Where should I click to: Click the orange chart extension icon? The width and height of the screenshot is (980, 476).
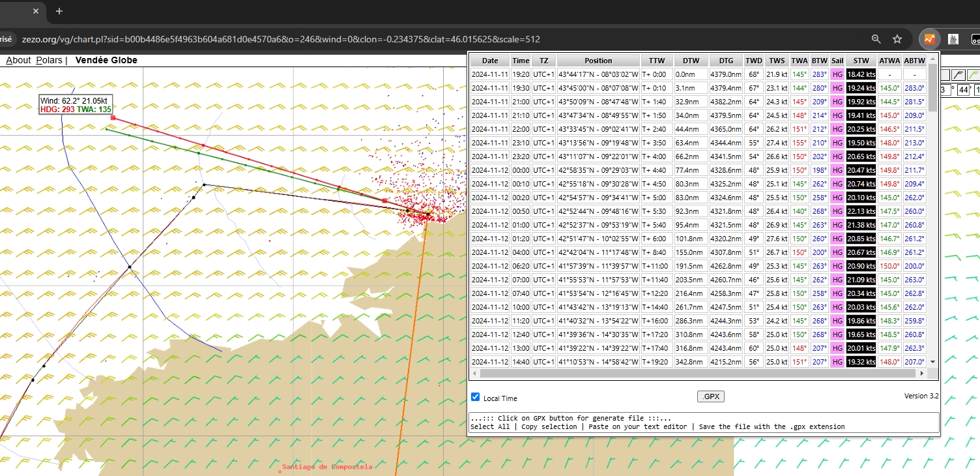929,39
